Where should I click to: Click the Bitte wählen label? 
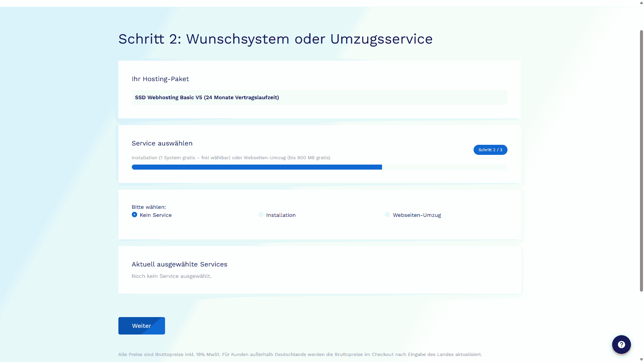click(x=149, y=207)
